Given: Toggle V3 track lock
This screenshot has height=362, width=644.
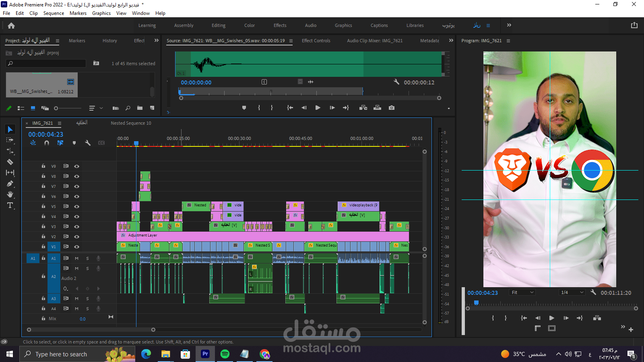Looking at the screenshot, I should (43, 226).
